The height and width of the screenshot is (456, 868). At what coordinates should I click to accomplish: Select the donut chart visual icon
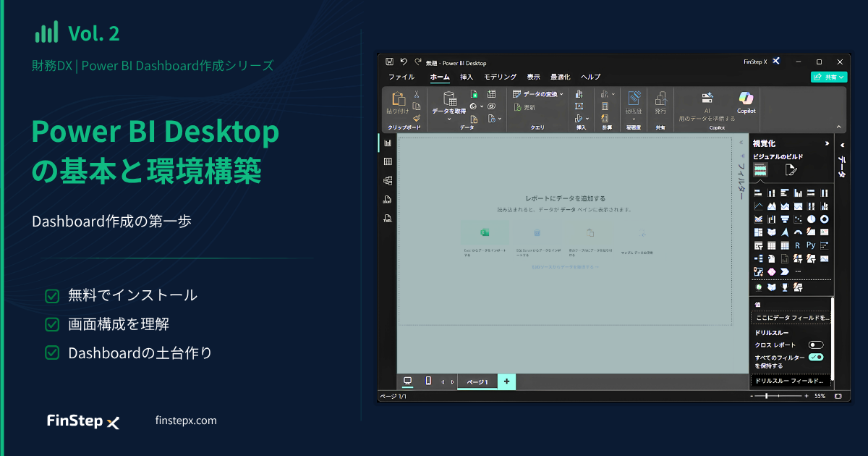(825, 219)
